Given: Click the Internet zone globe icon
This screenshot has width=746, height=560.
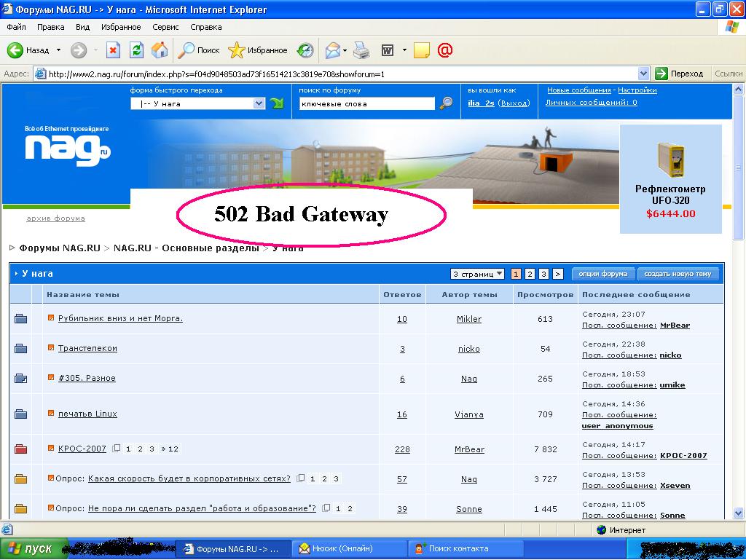Looking at the screenshot, I should pyautogui.click(x=601, y=529).
